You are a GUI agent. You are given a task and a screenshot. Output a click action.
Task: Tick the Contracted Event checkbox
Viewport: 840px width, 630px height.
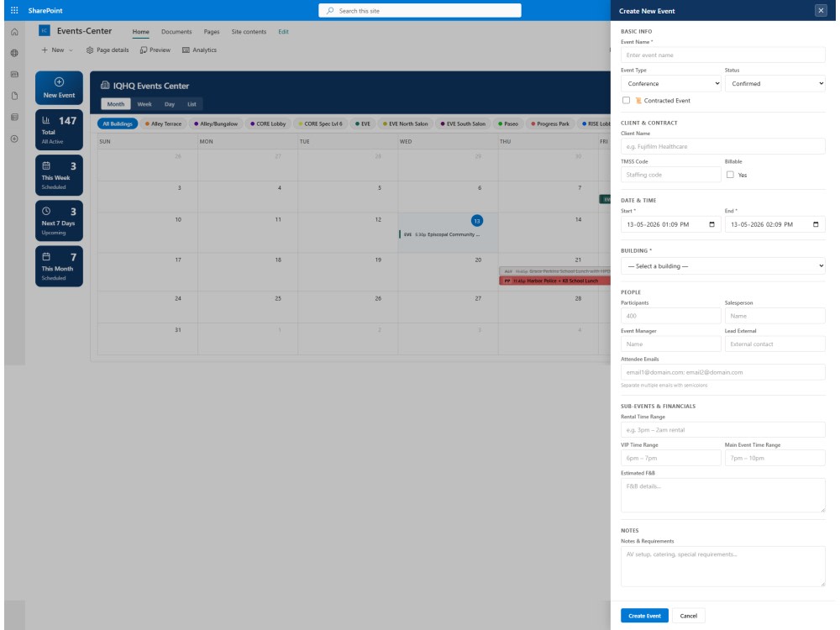626,100
